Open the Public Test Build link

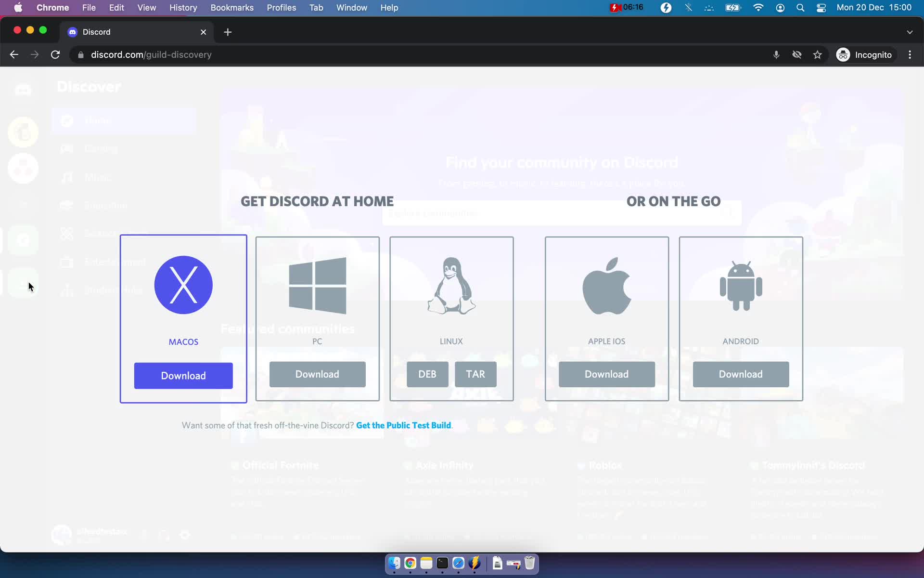click(402, 425)
